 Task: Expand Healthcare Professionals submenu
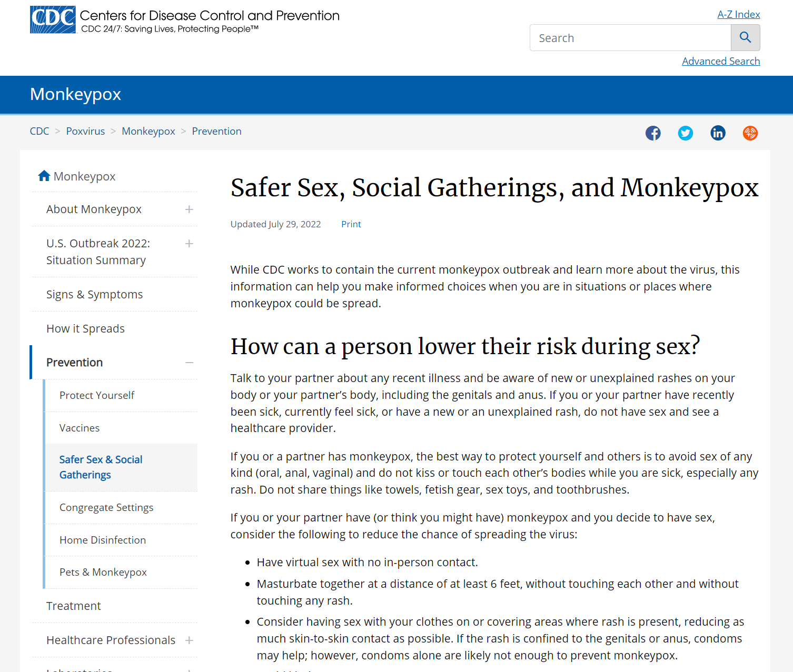click(x=189, y=640)
